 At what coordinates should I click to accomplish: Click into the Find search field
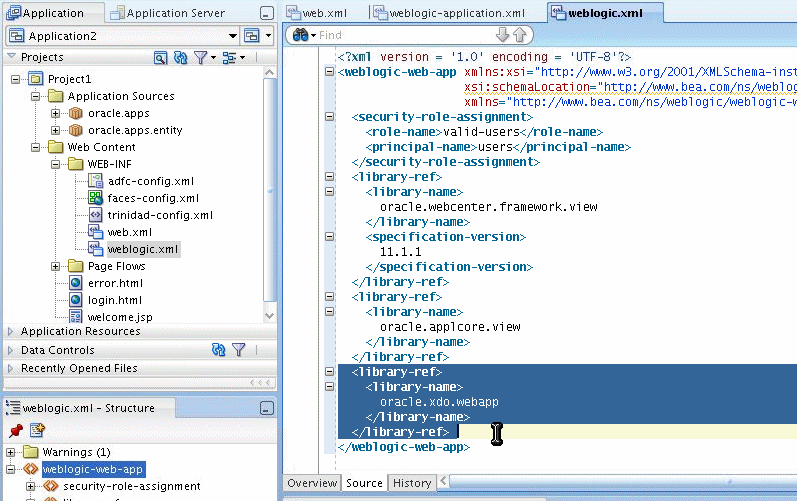click(x=406, y=35)
